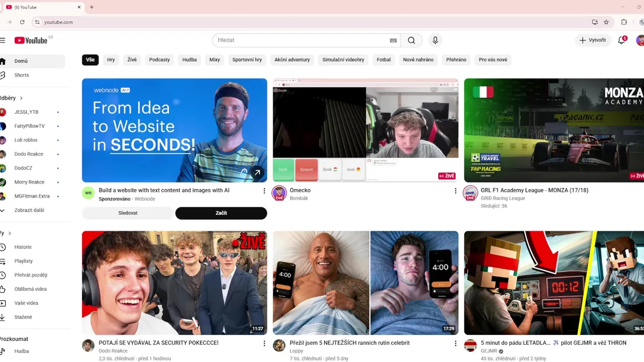The height and width of the screenshot is (362, 644).
Task: Open the notifications bell
Action: tap(622, 40)
